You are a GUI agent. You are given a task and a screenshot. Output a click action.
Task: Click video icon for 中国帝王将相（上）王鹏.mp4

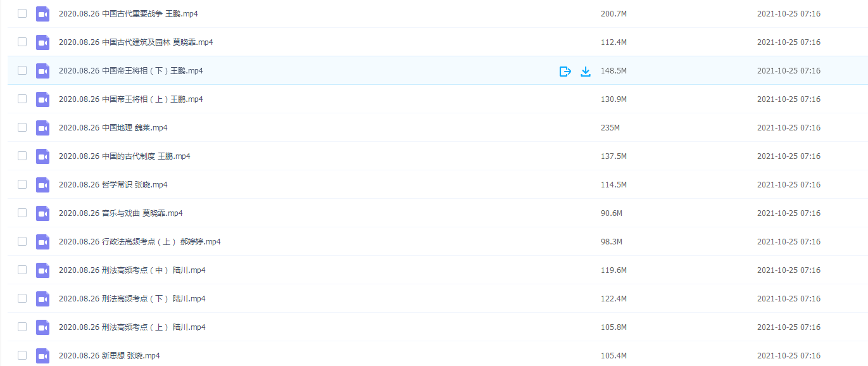tap(42, 99)
